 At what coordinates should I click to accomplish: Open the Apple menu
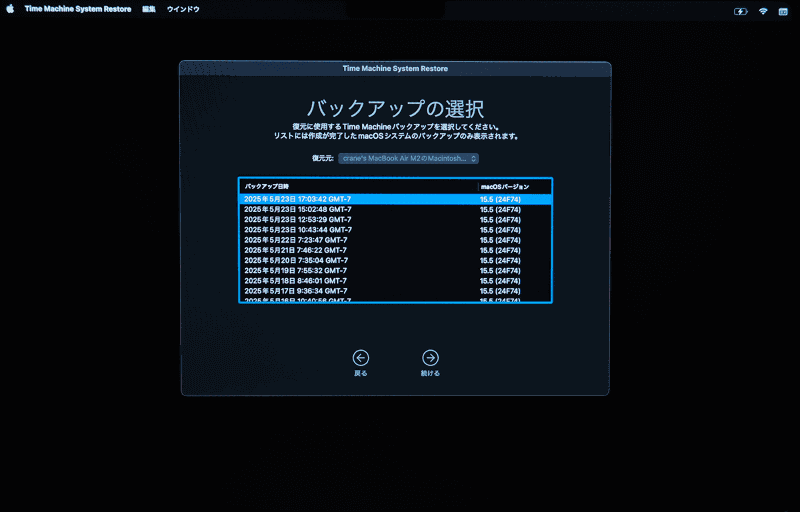[x=10, y=9]
